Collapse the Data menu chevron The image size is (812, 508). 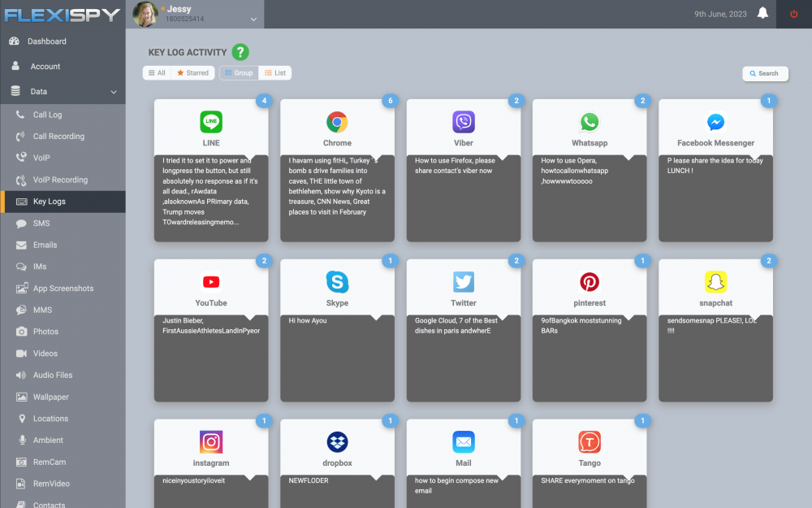(x=114, y=92)
